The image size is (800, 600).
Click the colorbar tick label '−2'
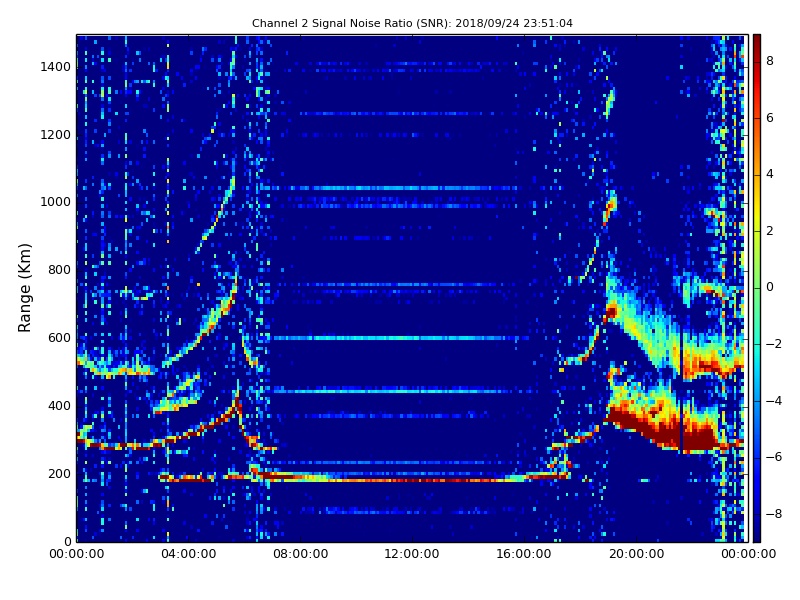click(774, 344)
